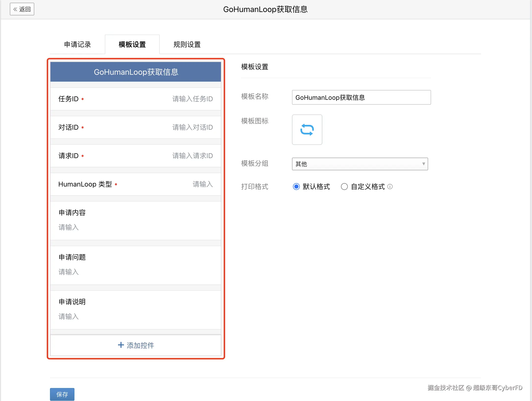The width and height of the screenshot is (532, 401).
Task: Open the 模板分组 dropdown showing 其他
Action: coord(360,164)
